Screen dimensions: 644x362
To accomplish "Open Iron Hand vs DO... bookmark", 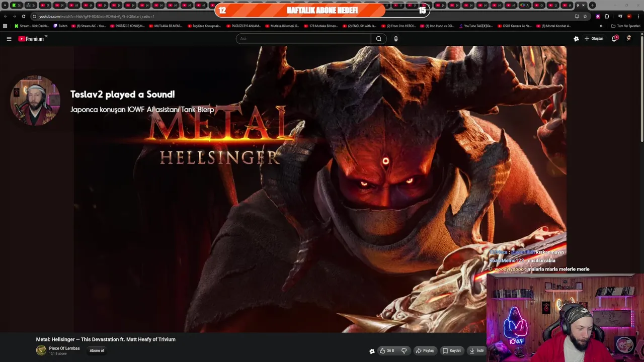I will (437, 26).
